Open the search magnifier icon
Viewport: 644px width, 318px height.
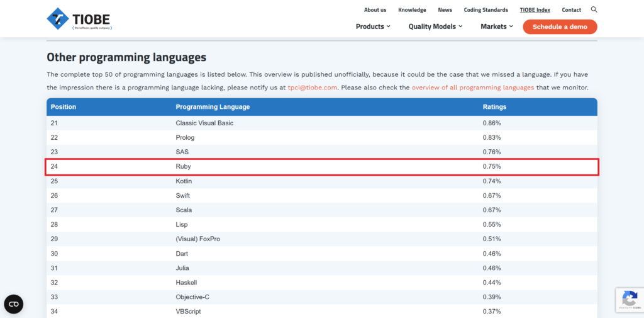pos(594,9)
